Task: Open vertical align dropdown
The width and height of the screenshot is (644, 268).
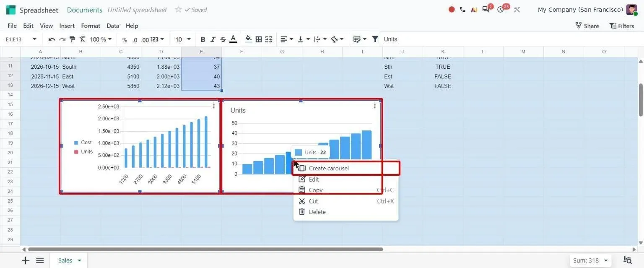Action: point(304,39)
